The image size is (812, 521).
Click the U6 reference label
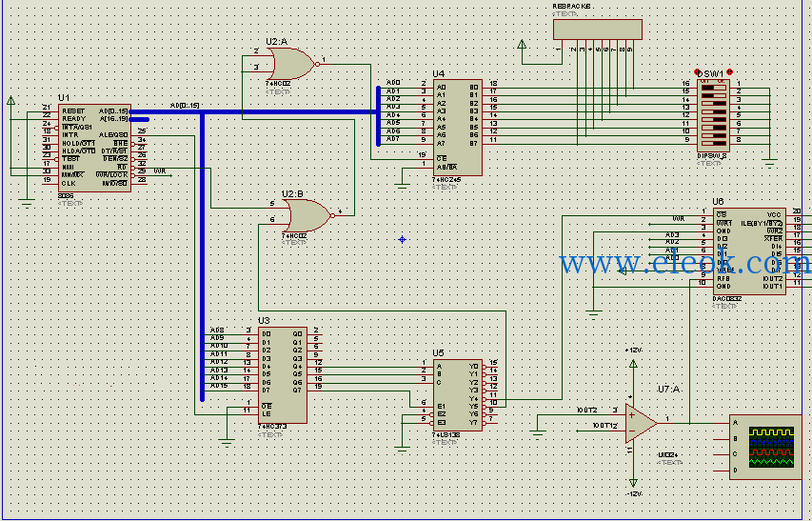tap(719, 202)
